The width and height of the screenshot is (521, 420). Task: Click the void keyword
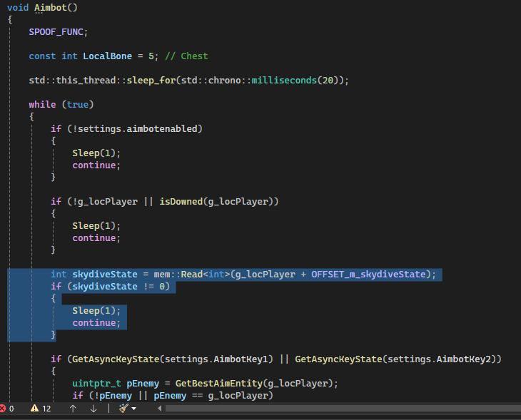(18, 8)
